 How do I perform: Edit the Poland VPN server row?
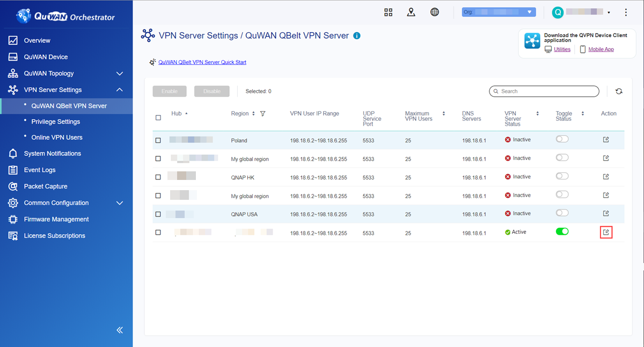coord(606,140)
